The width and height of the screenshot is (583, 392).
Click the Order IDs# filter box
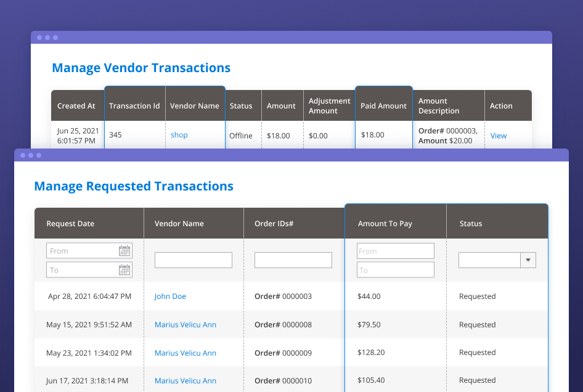coord(293,259)
